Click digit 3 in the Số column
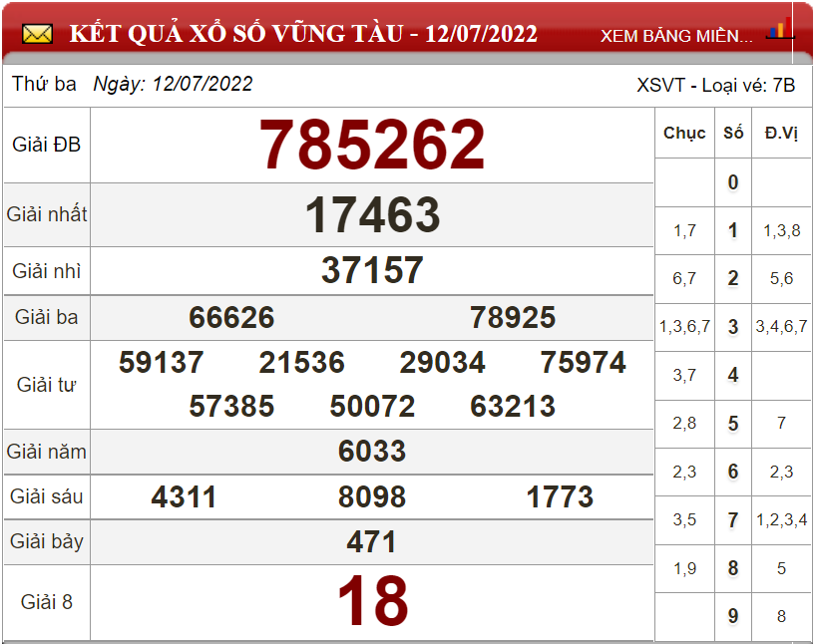 coord(733,327)
